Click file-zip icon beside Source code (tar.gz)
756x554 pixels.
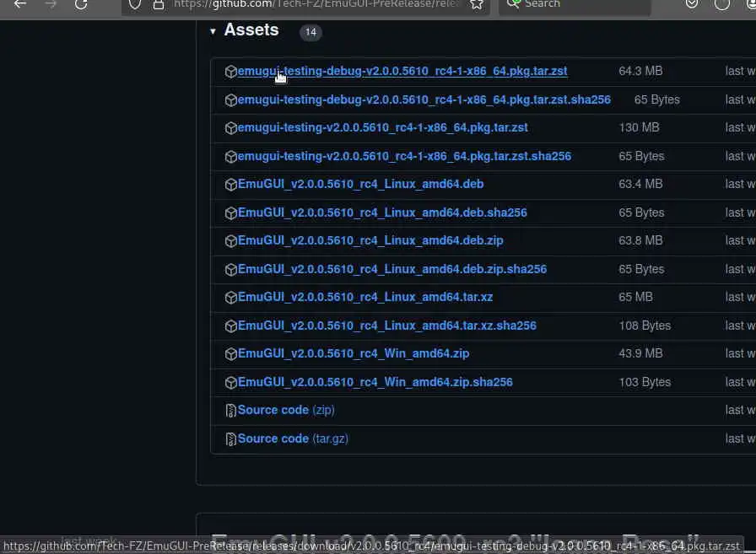pos(231,439)
